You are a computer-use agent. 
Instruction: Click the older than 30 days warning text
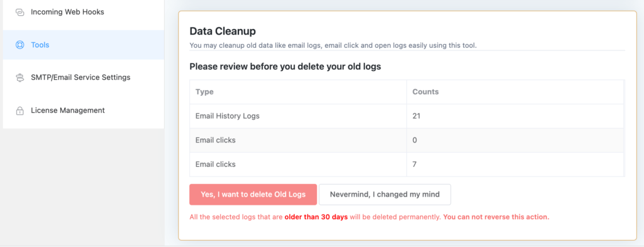coord(316,217)
